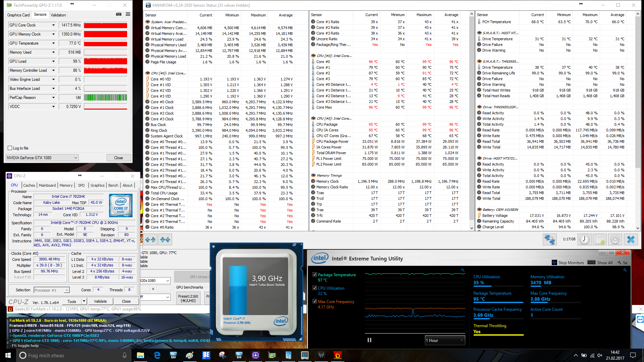Switch to GPU-Z Graphics Card tab
This screenshot has height=362, width=644.
(x=18, y=15)
